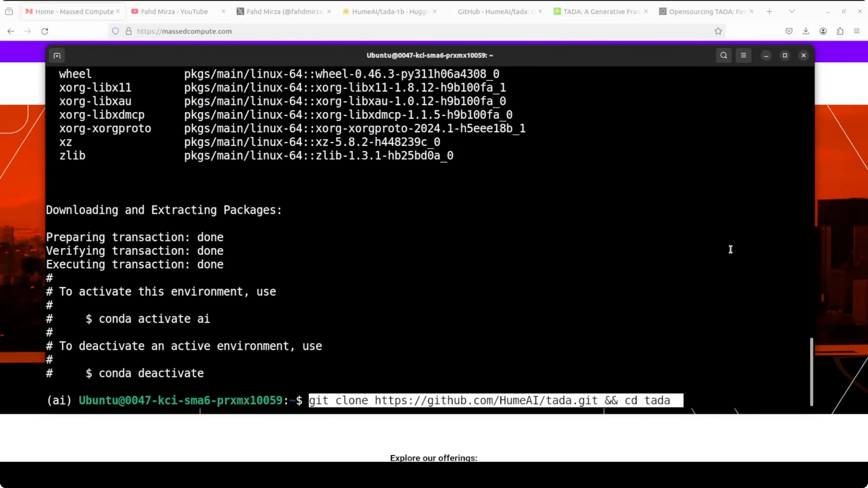Go forward to the next page
This screenshot has width=868, height=488.
pos(28,31)
